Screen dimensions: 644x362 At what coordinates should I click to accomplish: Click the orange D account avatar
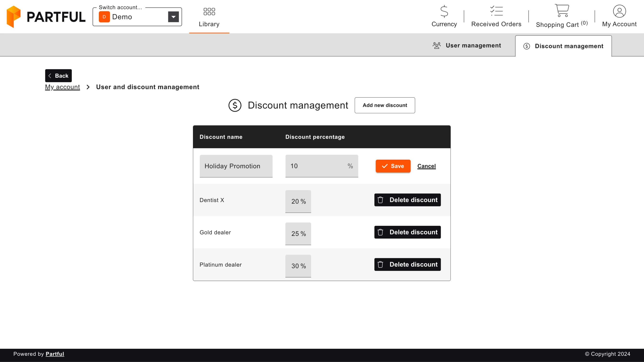[104, 17]
